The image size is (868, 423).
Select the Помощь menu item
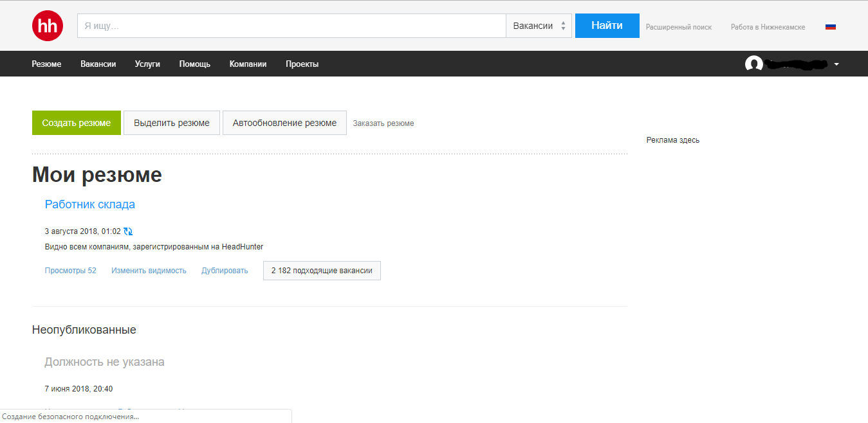coord(194,64)
